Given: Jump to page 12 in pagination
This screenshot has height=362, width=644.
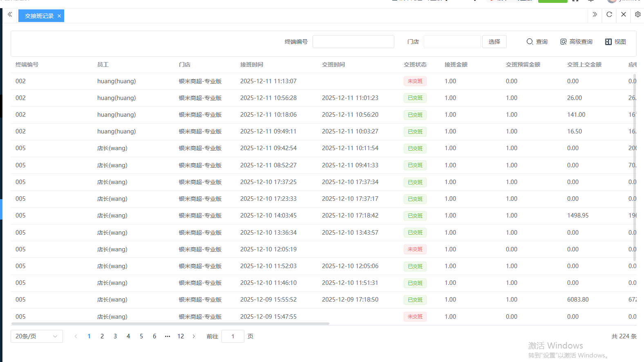Looking at the screenshot, I should [x=181, y=336].
